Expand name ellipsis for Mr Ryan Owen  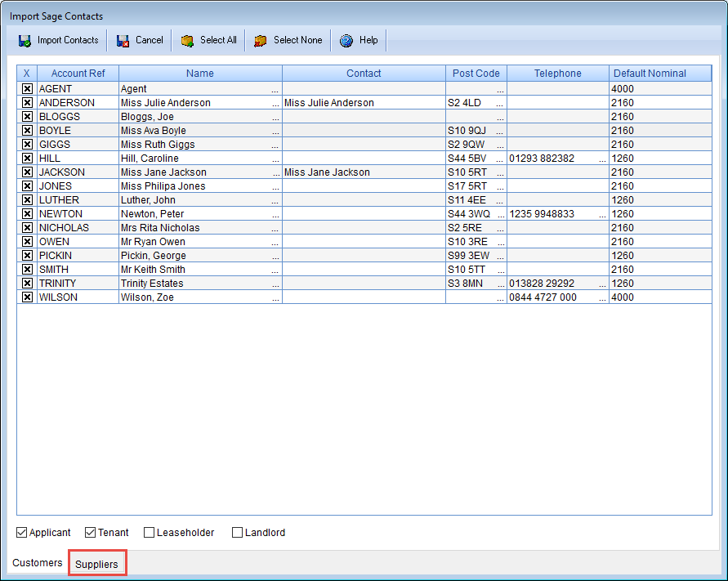click(275, 243)
